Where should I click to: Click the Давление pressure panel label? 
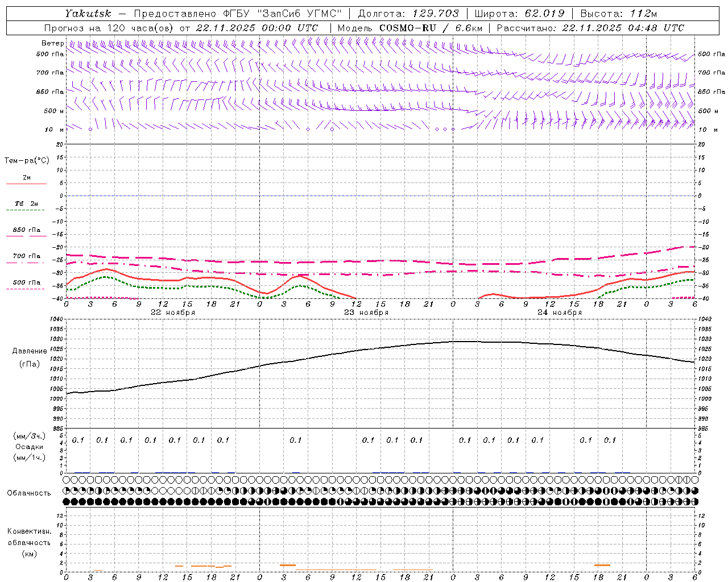point(30,351)
